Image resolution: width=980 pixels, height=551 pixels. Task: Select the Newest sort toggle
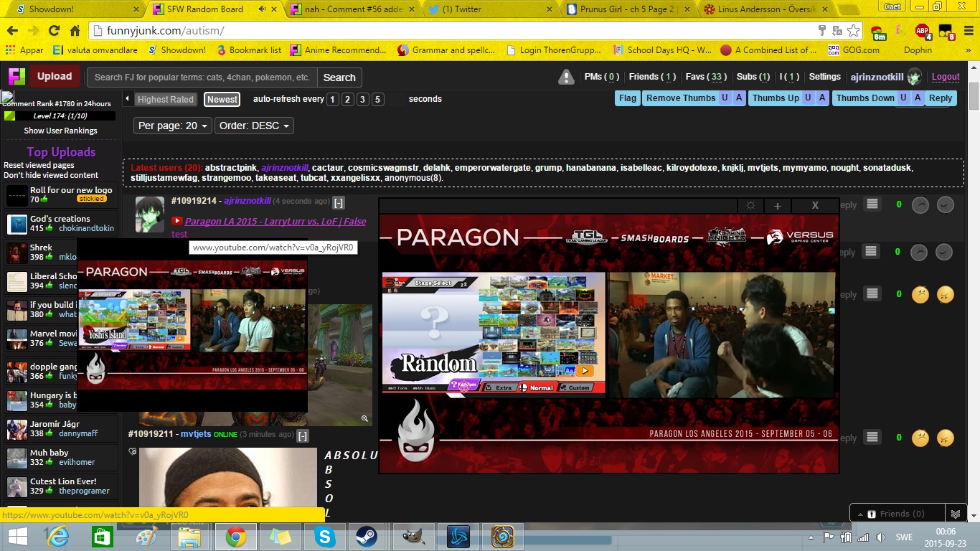pyautogui.click(x=222, y=100)
